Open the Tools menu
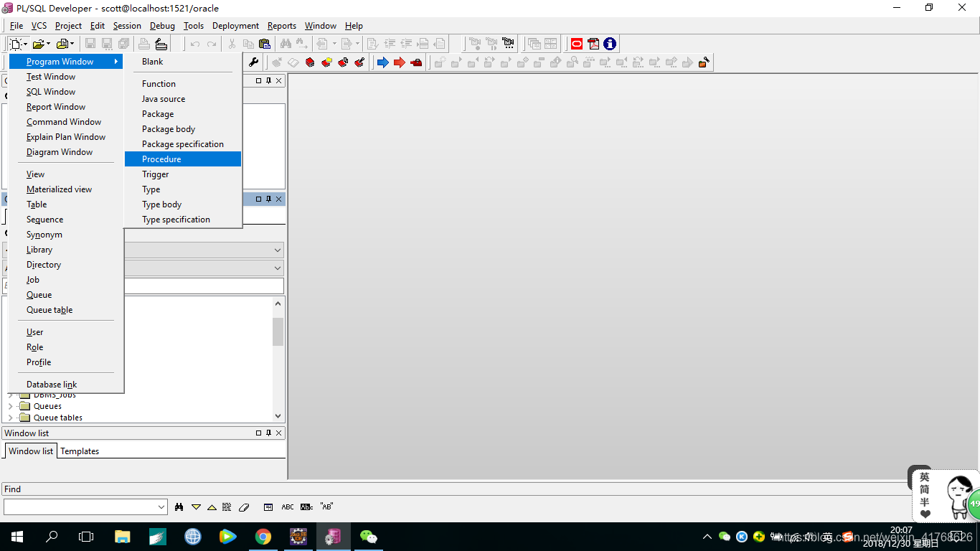This screenshot has height=551, width=980. (x=194, y=26)
